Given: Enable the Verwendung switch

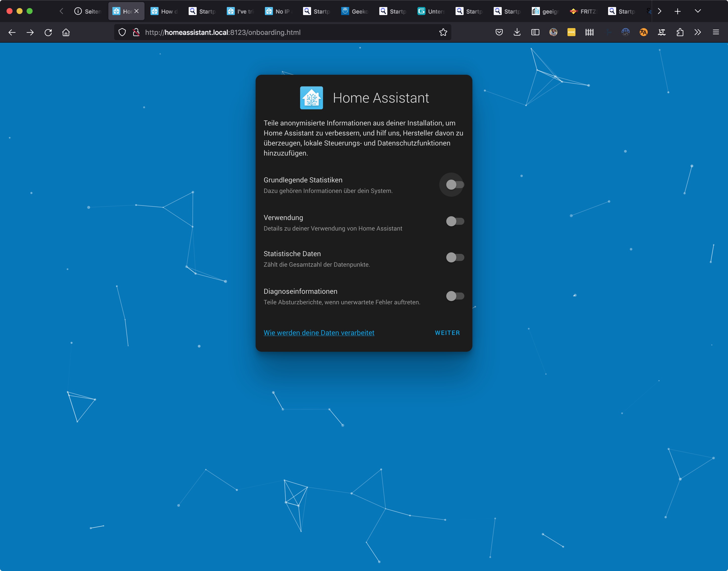Looking at the screenshot, I should click(455, 221).
